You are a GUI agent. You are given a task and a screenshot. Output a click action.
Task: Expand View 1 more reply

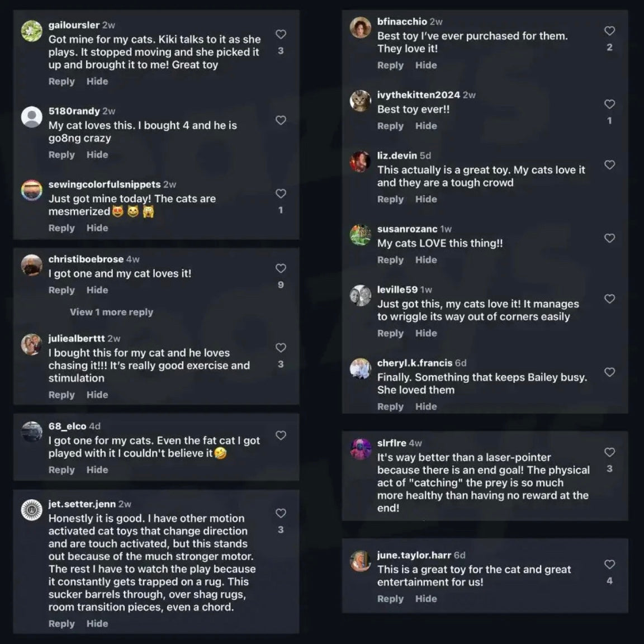pos(111,312)
